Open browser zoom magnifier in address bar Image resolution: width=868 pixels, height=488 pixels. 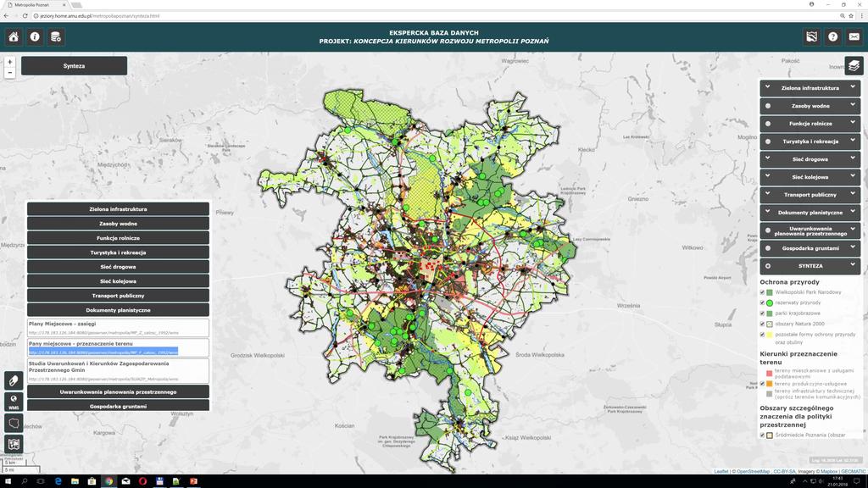pyautogui.click(x=843, y=16)
